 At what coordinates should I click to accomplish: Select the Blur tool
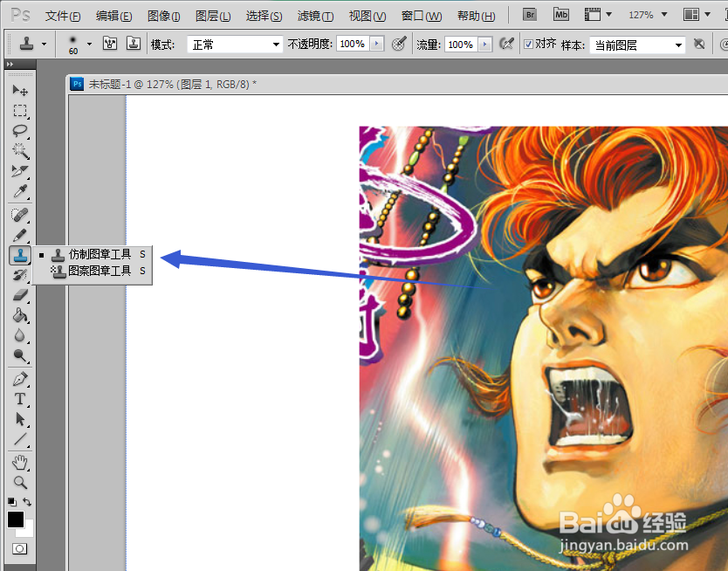[x=20, y=335]
